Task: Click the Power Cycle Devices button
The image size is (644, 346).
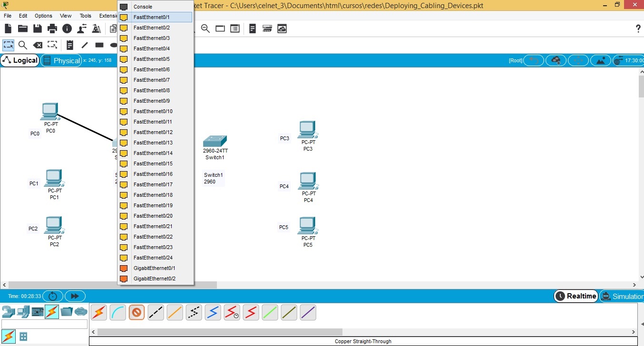Action: (x=53, y=296)
